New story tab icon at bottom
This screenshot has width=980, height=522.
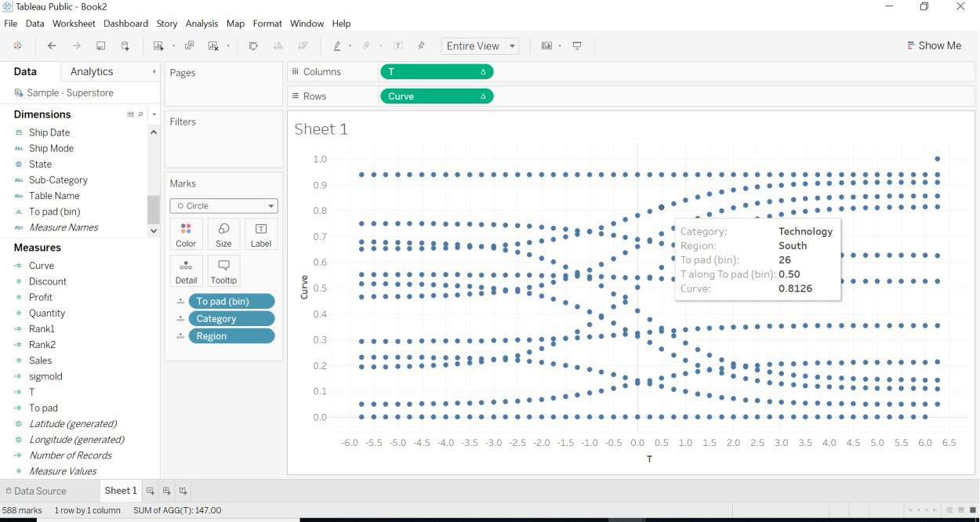coord(183,491)
